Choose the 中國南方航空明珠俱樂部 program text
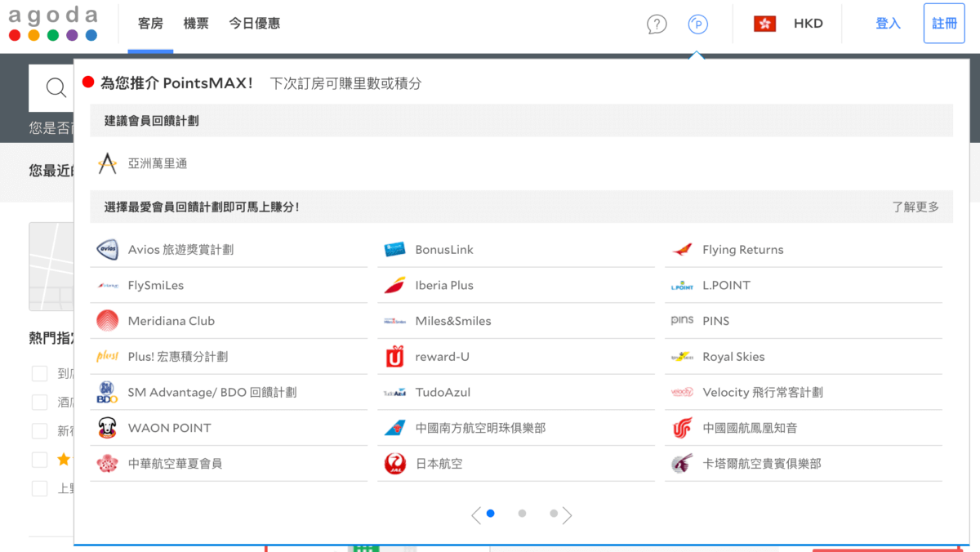 [x=480, y=428]
